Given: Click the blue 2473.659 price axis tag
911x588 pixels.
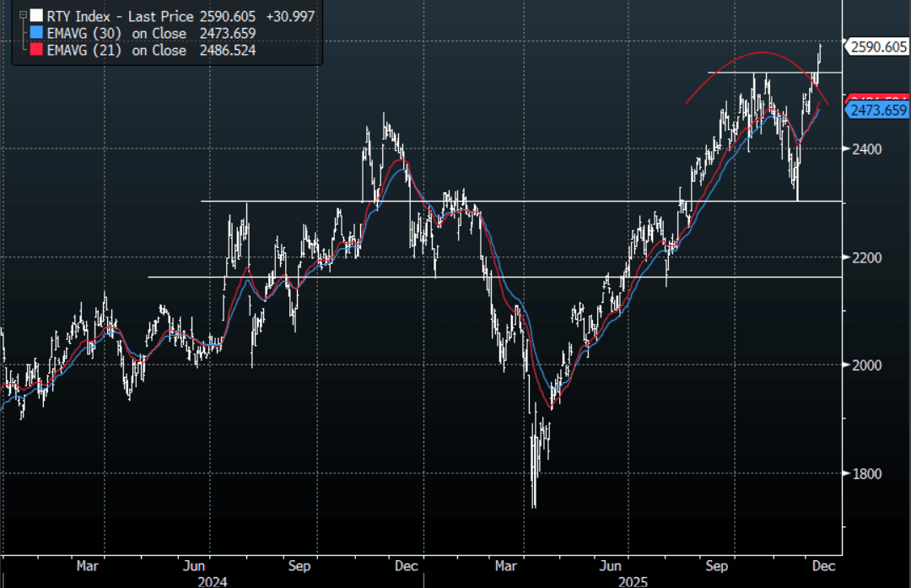Looking at the screenshot, I should (x=878, y=111).
